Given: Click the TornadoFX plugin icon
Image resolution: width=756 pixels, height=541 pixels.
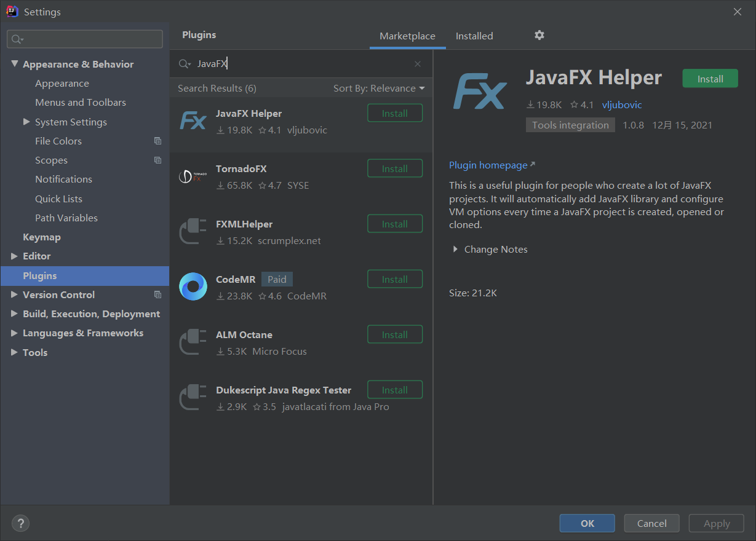Looking at the screenshot, I should [x=193, y=176].
